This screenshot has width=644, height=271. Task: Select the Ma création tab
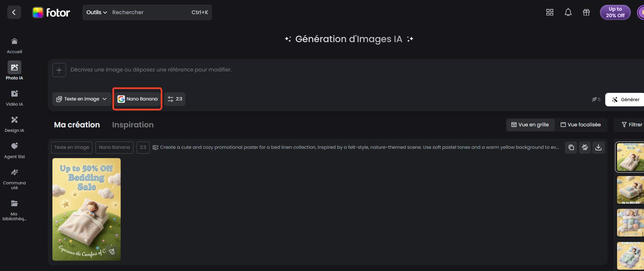[77, 125]
